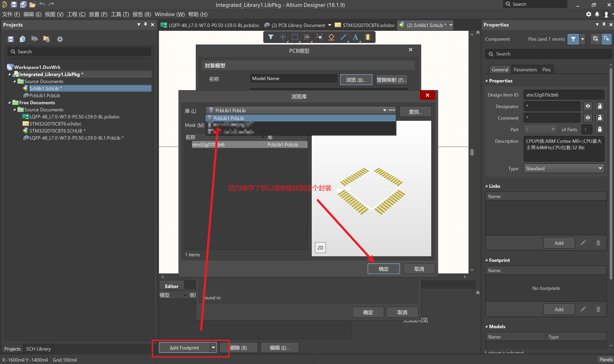
Task: Open the PCB Library Document tab dropdown
Action: pos(329,25)
